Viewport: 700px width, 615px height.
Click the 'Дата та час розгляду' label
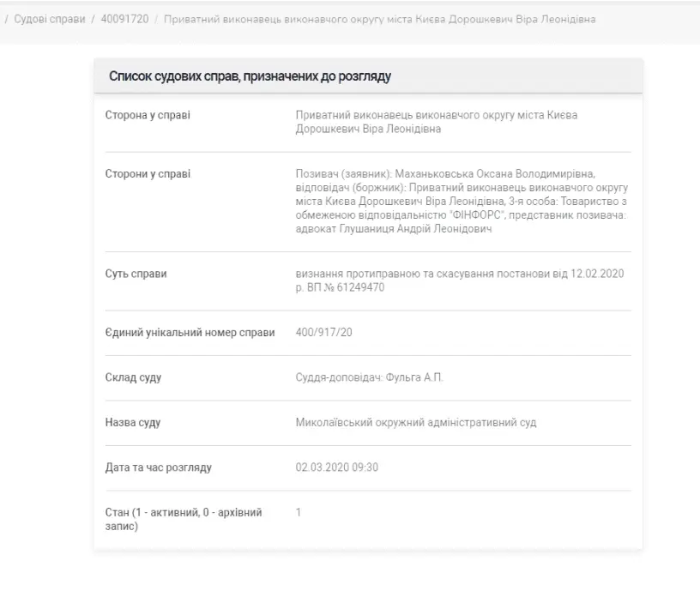pos(158,467)
